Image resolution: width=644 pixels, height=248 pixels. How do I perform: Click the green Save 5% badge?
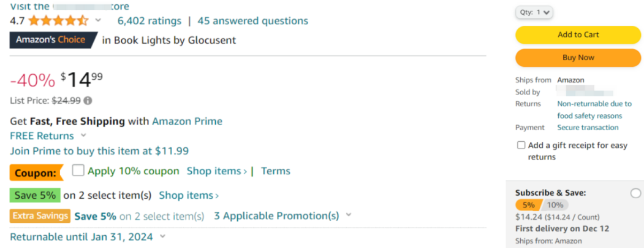(x=35, y=195)
